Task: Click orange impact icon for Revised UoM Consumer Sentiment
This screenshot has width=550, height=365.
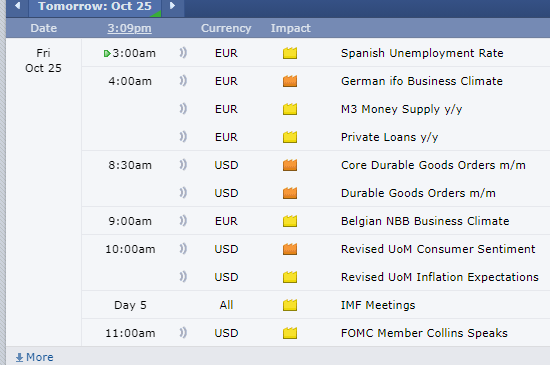Action: tap(290, 249)
